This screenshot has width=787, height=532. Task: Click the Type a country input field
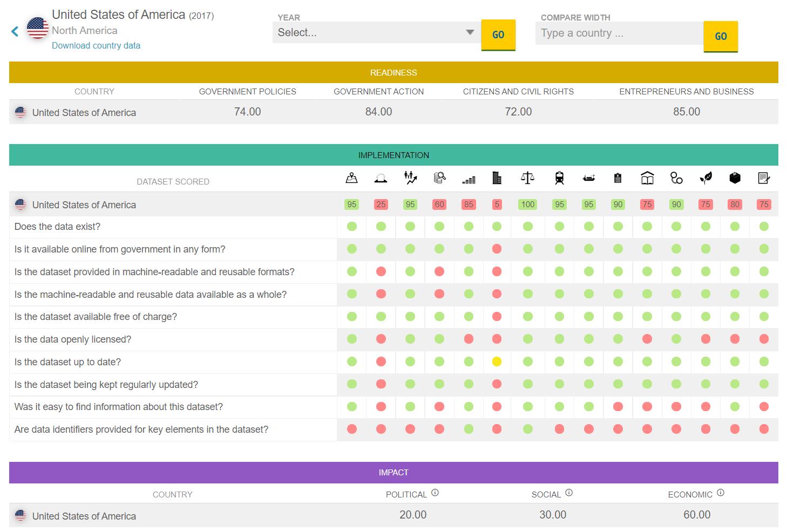pos(619,33)
